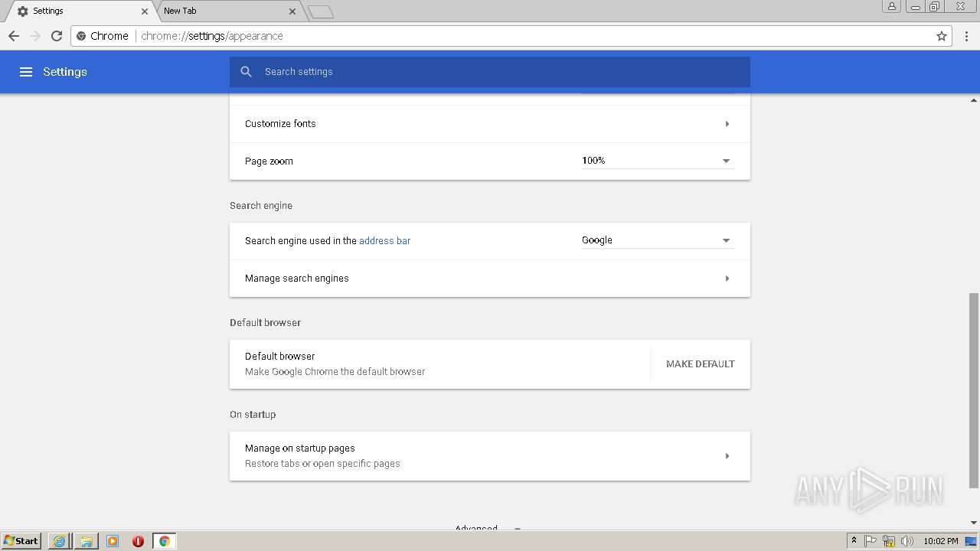Reload the page with refresh icon

pos(57,36)
